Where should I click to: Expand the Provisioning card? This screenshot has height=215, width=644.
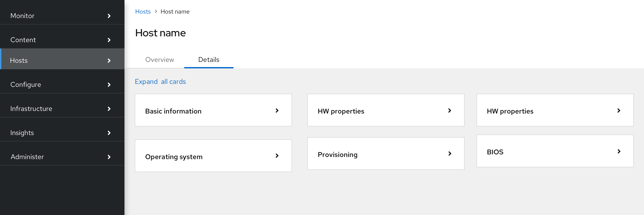click(x=450, y=154)
